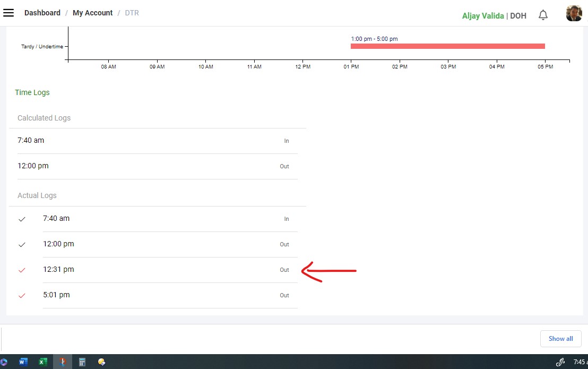Screen dimensions: 588x369
Task: Click the yellow chat icon in taskbar
Action: click(x=101, y=362)
